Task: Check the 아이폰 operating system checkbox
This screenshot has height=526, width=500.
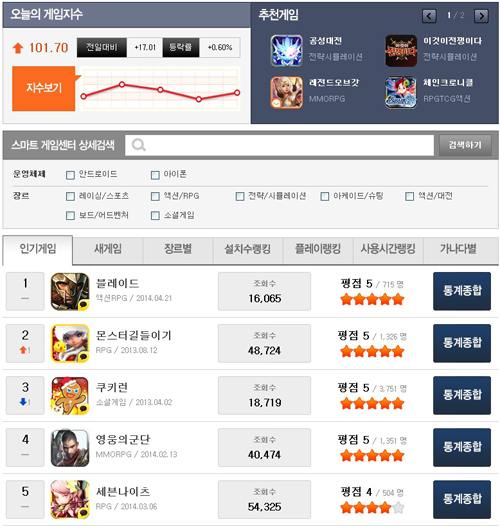Action: (155, 175)
